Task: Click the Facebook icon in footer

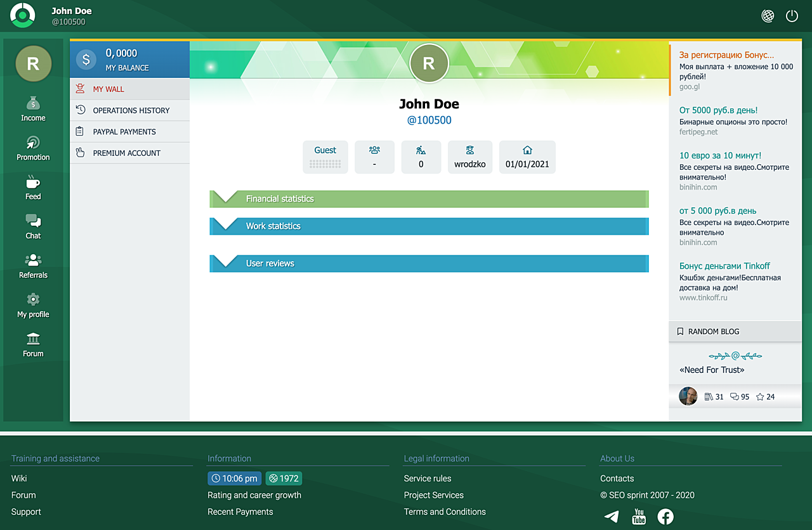Action: pyautogui.click(x=665, y=517)
